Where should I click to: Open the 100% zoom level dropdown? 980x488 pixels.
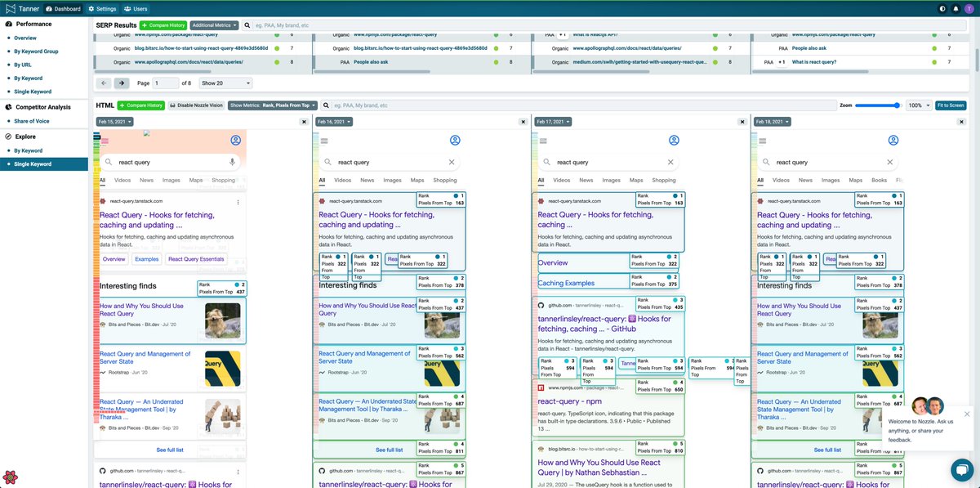(x=919, y=105)
